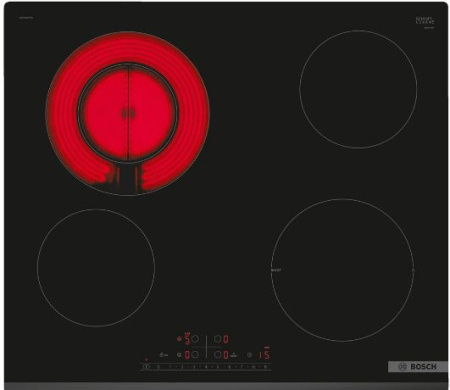Screen dimensions: 450x390
Task: Toggle the dual-ring symbol beside the 5
Action: [x=179, y=339]
